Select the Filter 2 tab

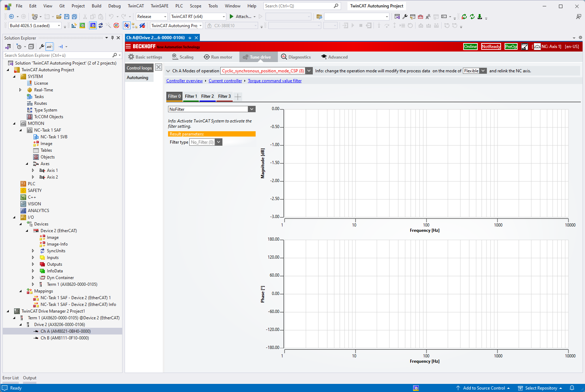click(207, 96)
